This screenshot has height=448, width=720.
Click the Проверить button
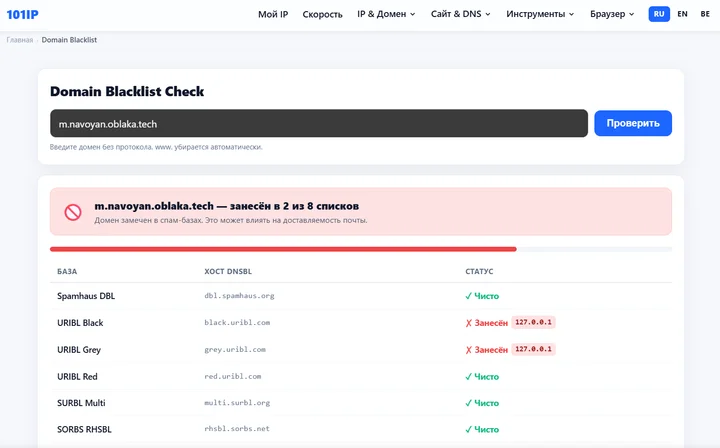pos(633,123)
